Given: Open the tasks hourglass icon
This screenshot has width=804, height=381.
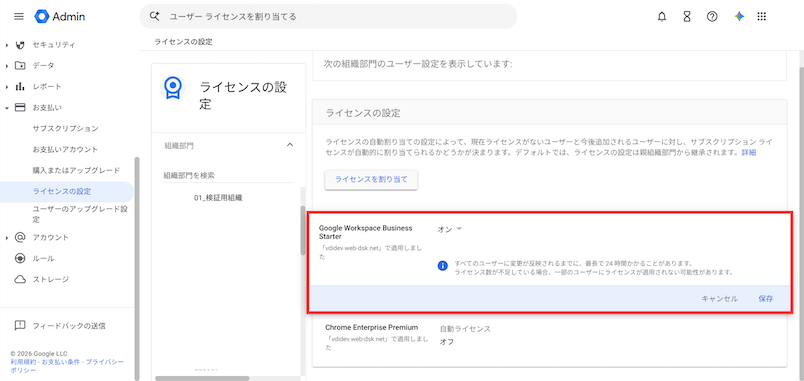Looking at the screenshot, I should tap(687, 16).
